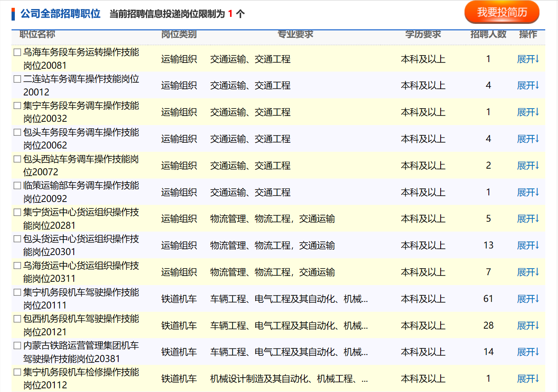
Task: Expand 临策运输部 position 20092 details
Action: tap(528, 193)
